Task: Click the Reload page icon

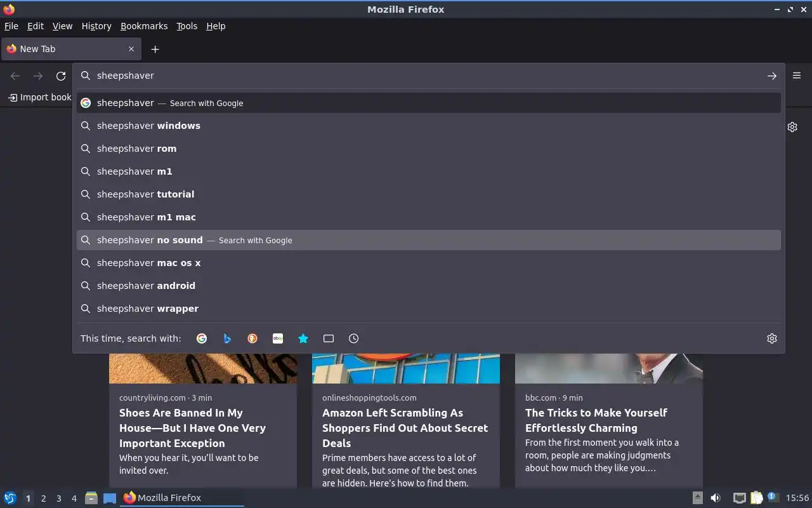Action: click(61, 76)
